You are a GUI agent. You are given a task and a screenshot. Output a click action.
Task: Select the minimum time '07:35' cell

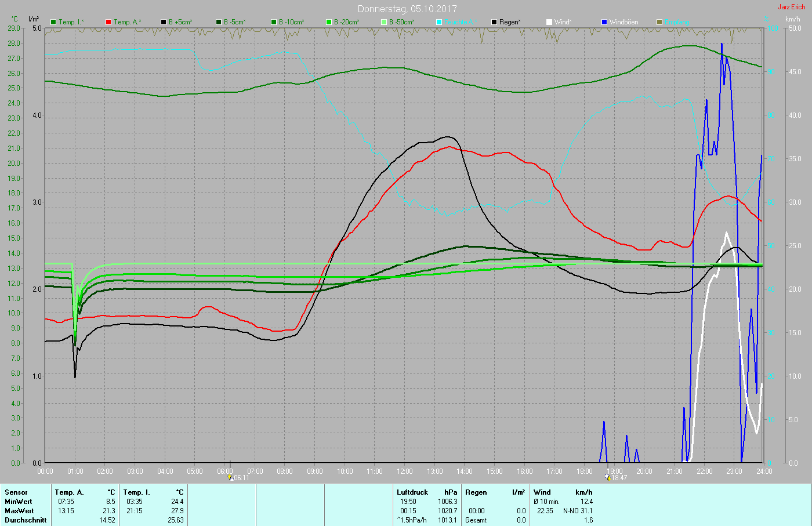pos(66,502)
